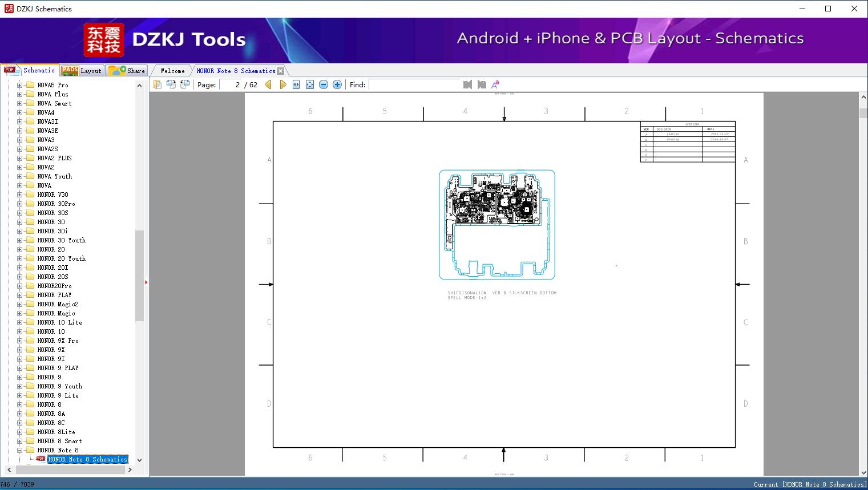Click the folder icon next to HONOR V30
Screen dimensions: 868x490
click(x=30, y=195)
